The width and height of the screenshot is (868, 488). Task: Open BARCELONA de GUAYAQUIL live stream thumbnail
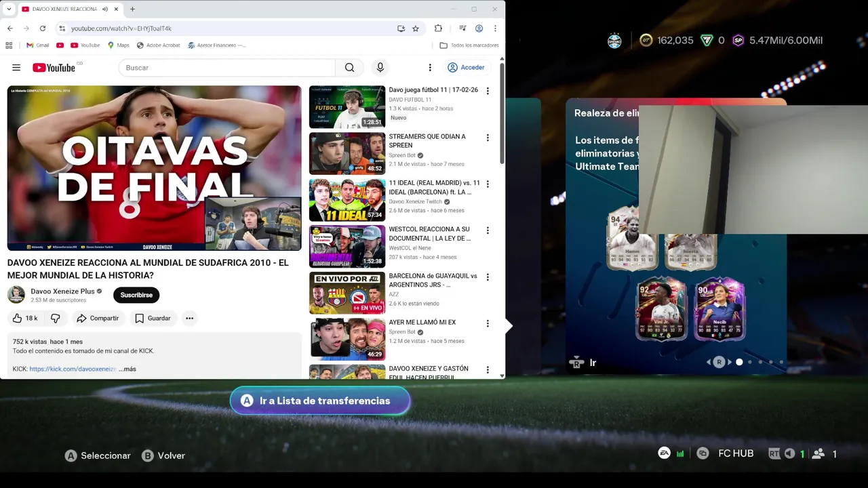[x=347, y=293]
